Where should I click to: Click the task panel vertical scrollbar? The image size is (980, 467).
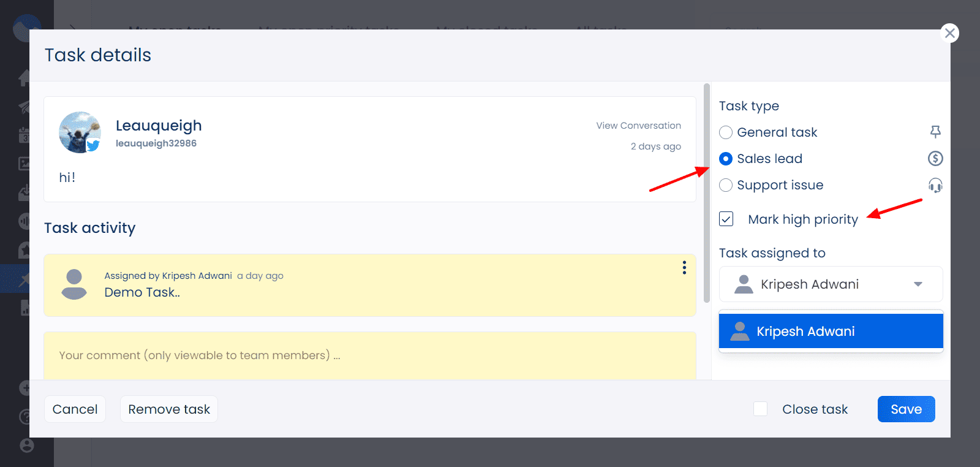tap(707, 193)
